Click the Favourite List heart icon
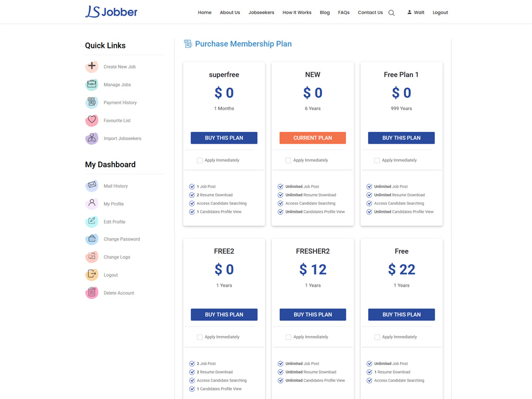The height and width of the screenshot is (399, 532). tap(92, 120)
